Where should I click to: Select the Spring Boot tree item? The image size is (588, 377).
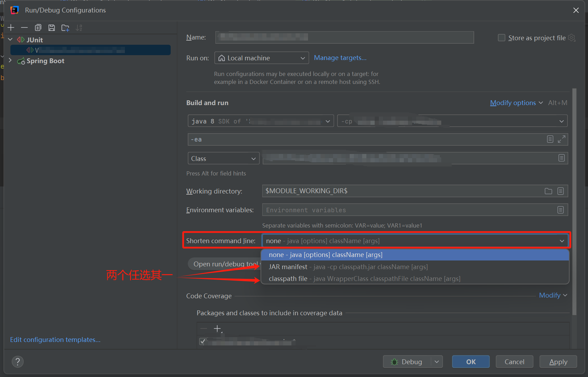[x=45, y=61]
